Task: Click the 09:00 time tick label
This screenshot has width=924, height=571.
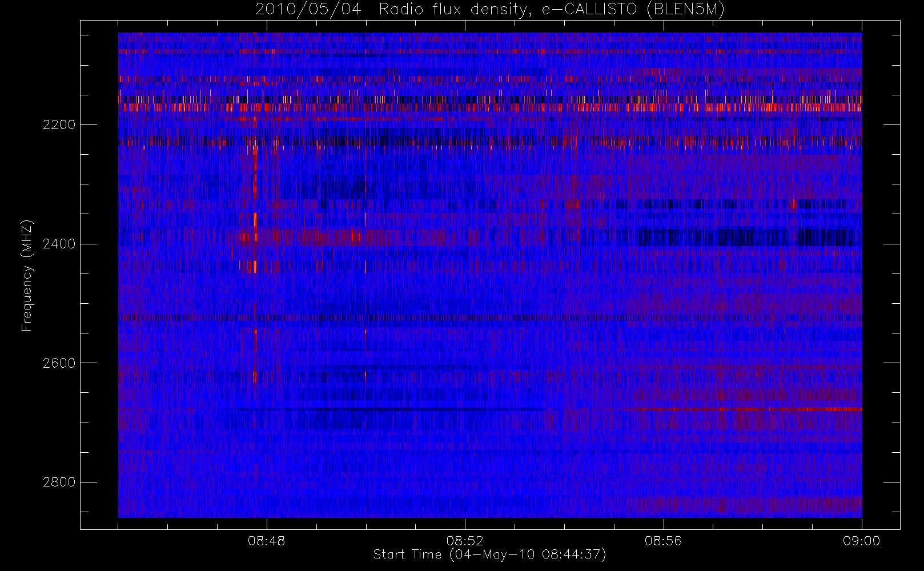Action: [861, 541]
